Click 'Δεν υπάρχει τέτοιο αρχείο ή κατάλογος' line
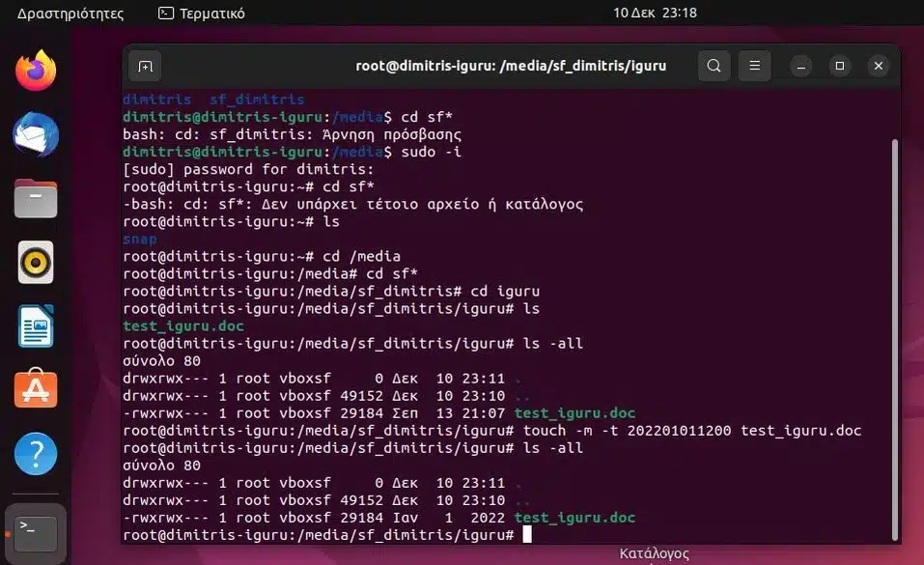924x565 pixels. click(353, 205)
